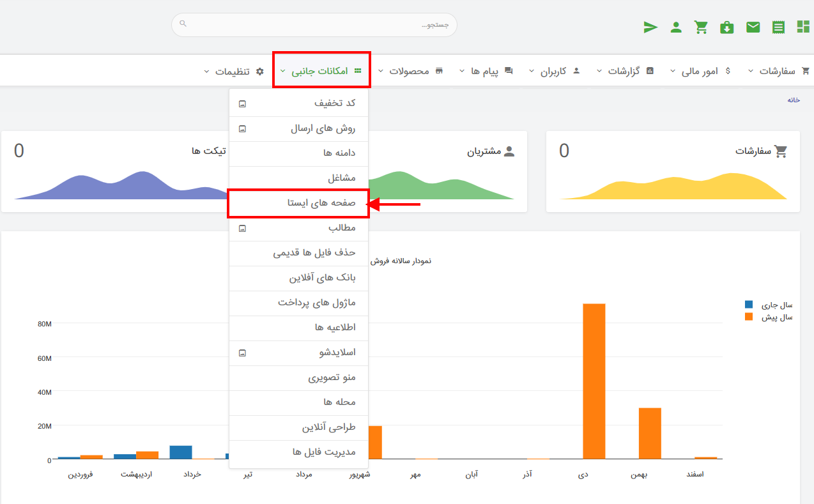
Task: Open the green receipt list icon
Action: (x=778, y=27)
